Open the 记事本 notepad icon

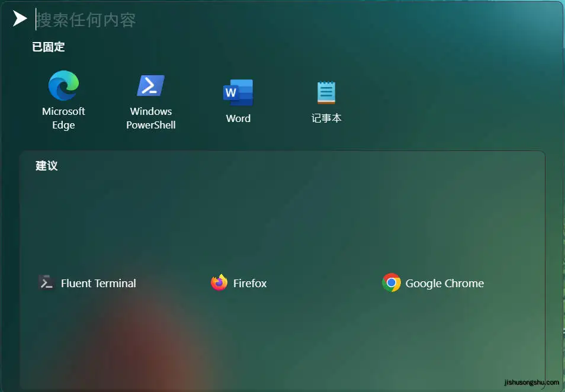(x=326, y=92)
